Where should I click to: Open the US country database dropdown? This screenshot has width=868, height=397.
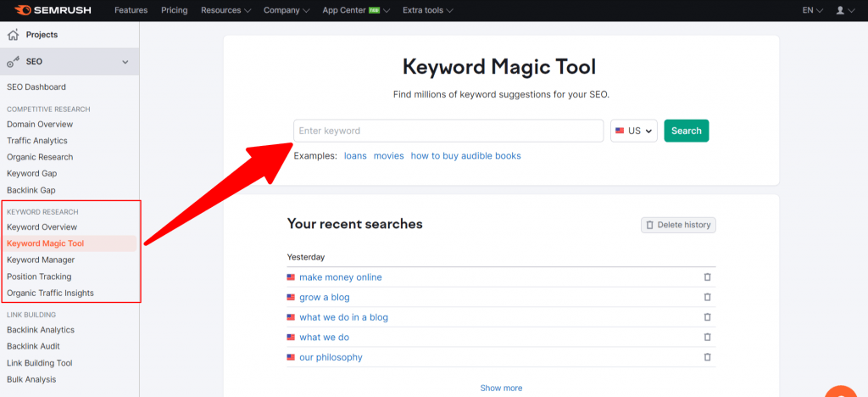pyautogui.click(x=634, y=131)
